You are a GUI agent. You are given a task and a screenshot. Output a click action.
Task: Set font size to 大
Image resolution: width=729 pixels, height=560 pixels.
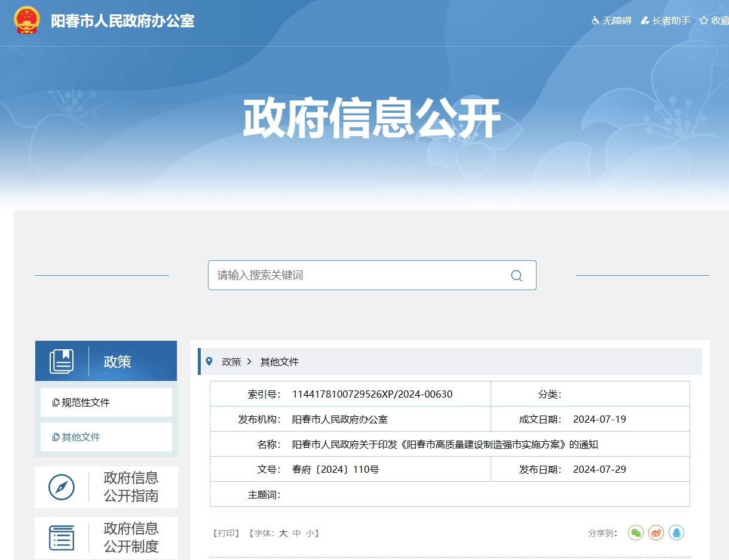click(283, 533)
